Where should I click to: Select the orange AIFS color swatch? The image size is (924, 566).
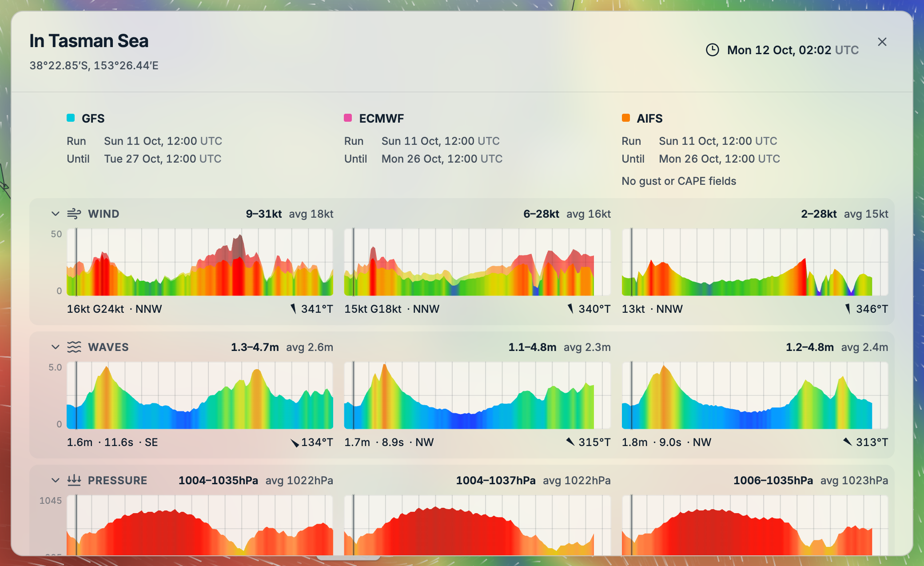pos(626,118)
